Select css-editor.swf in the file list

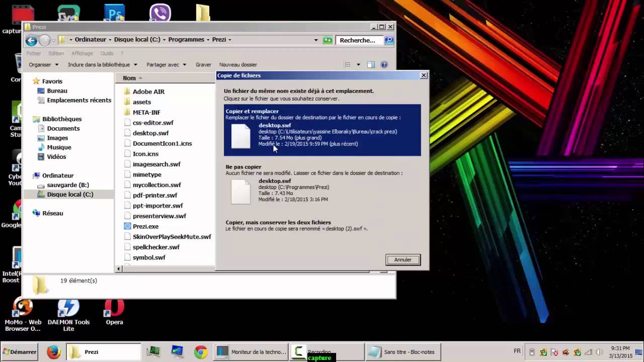pos(148,123)
